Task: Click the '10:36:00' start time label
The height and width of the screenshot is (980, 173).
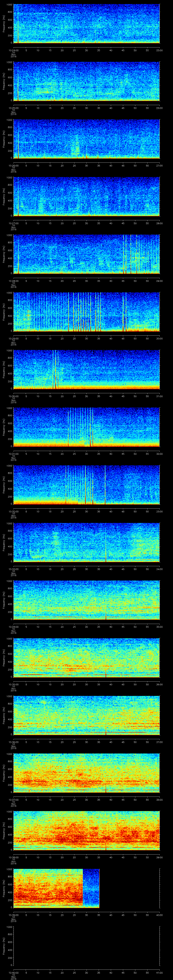Action: pos(13,742)
